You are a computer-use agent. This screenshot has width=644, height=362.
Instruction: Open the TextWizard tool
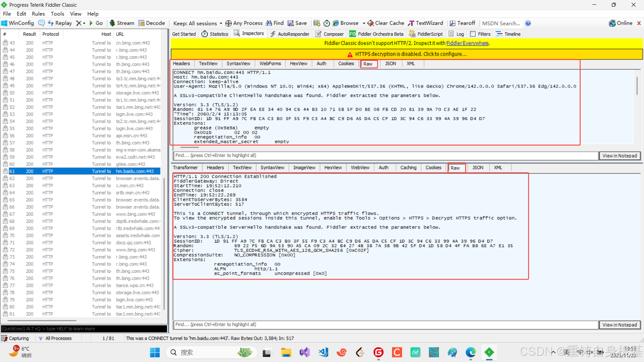pos(425,23)
